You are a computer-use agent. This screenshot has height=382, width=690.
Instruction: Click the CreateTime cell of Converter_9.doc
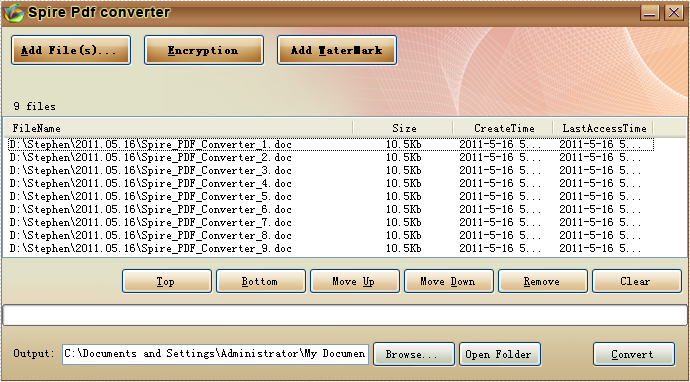click(x=500, y=249)
